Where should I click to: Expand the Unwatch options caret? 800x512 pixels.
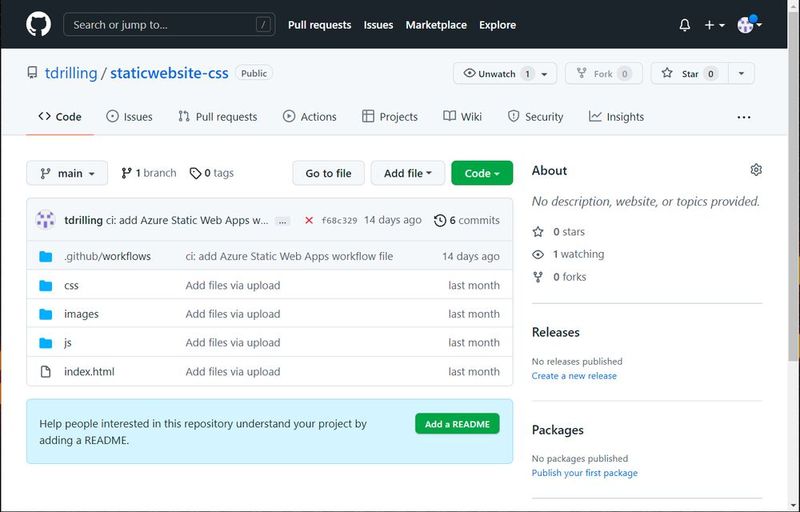coord(545,73)
